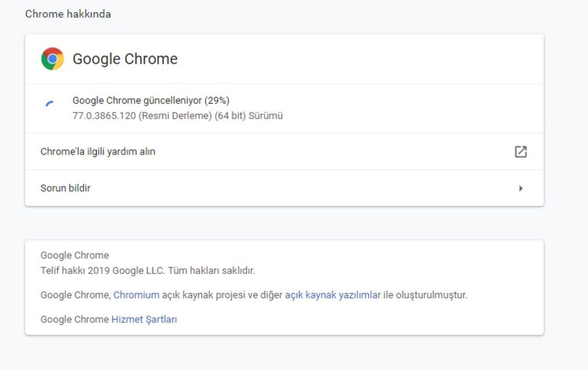Click the update progress indicator at 29%

tap(51, 101)
